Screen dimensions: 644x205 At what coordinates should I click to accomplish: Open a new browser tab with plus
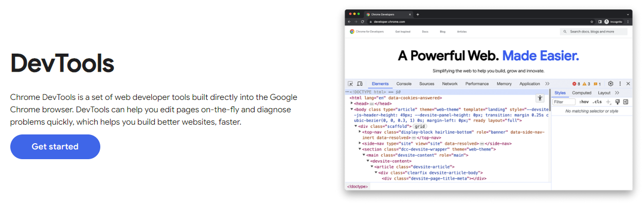[x=418, y=14]
